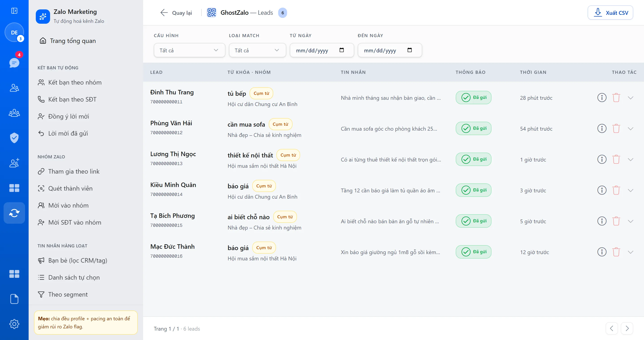
Task: Click the document icon in left rail
Action: (14, 299)
